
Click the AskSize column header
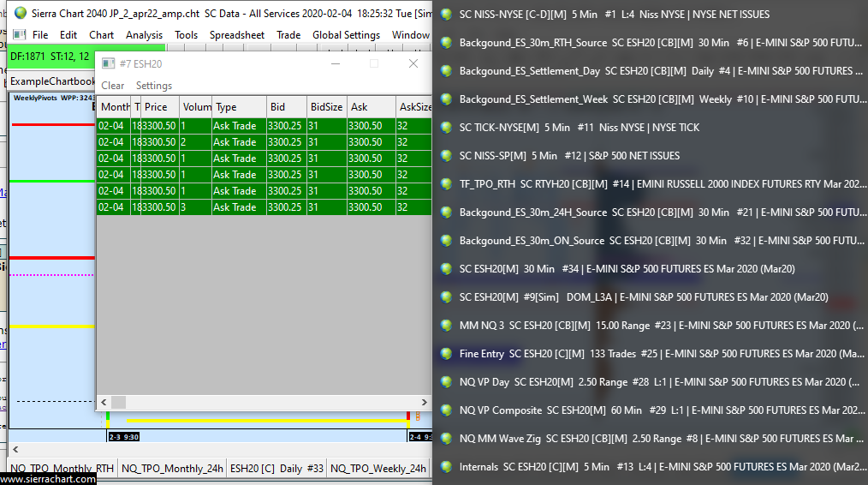tap(414, 107)
